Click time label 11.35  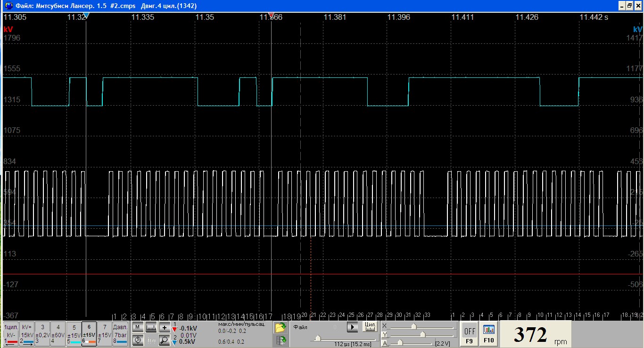(x=205, y=17)
